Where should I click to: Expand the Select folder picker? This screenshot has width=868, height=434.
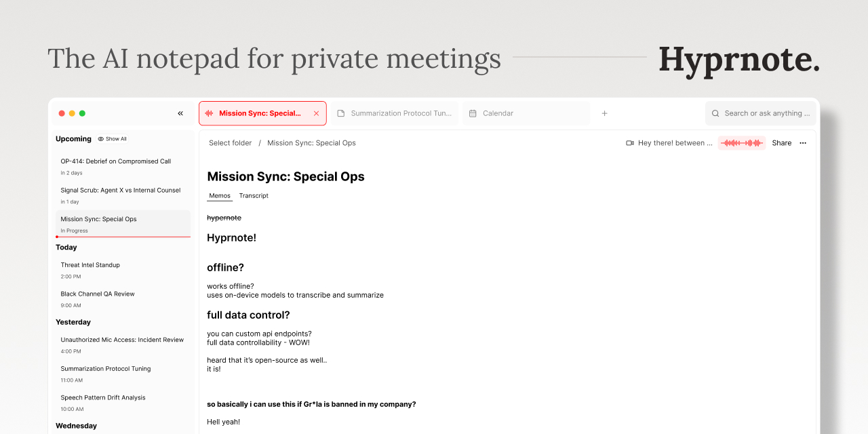(230, 143)
